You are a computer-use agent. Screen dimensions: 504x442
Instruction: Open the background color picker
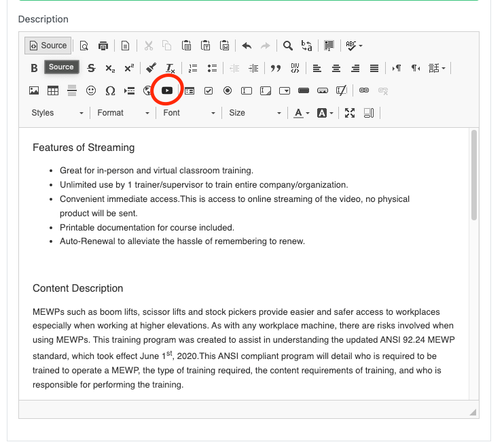[x=325, y=113]
